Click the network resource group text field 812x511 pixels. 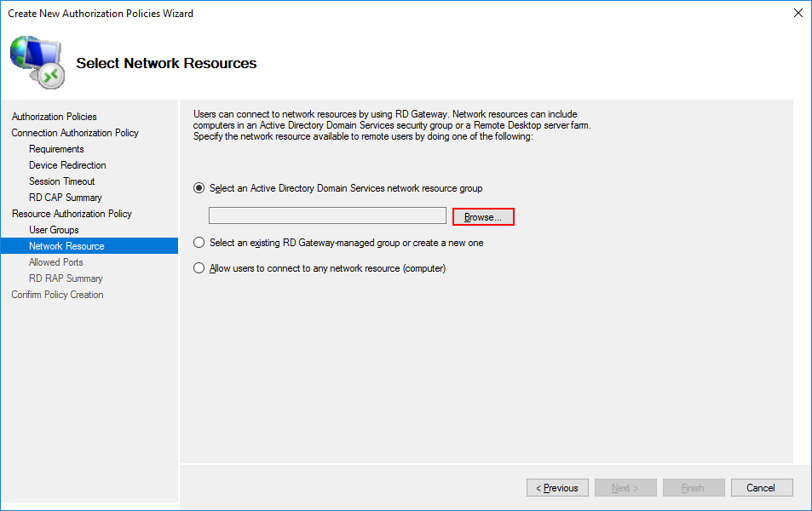[x=327, y=216]
